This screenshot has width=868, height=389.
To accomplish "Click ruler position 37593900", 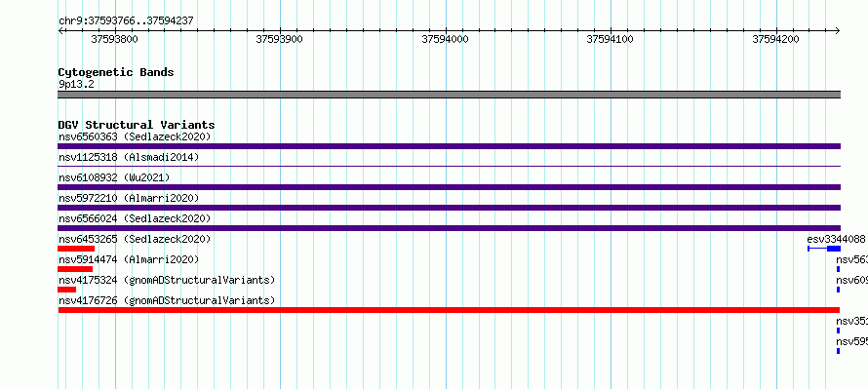I will point(280,39).
